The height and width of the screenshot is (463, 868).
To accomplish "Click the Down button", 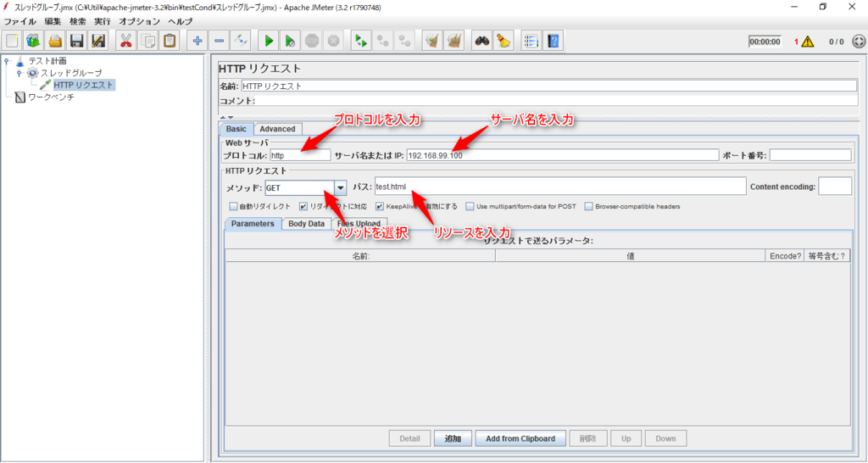I will click(x=665, y=438).
